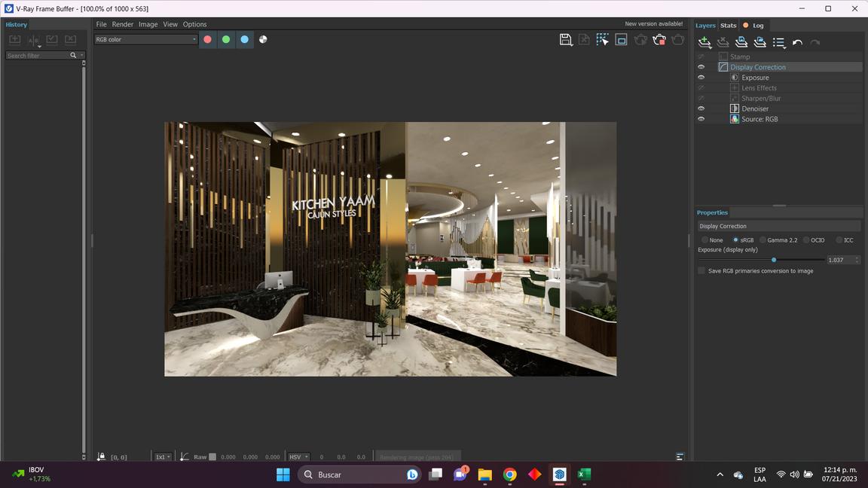Click the Exposure display slider handle
The image size is (868, 488).
774,260
